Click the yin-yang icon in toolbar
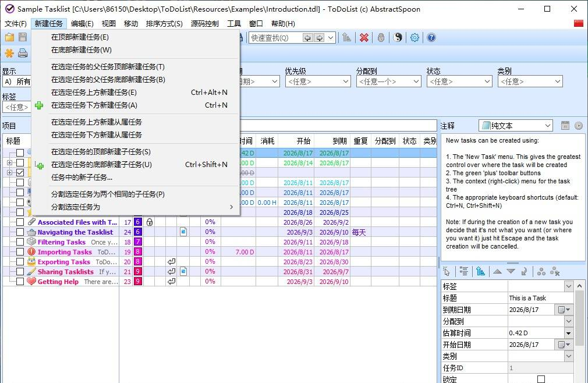Screen dimensions: 588x383 tap(398, 37)
